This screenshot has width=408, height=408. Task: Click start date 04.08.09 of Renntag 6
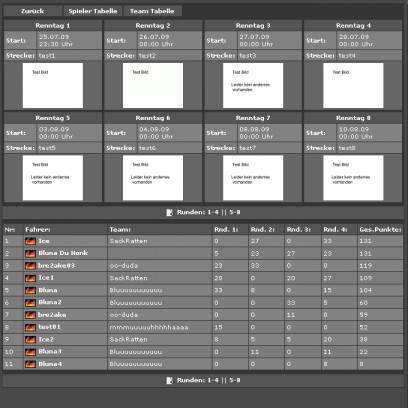pyautogui.click(x=154, y=129)
